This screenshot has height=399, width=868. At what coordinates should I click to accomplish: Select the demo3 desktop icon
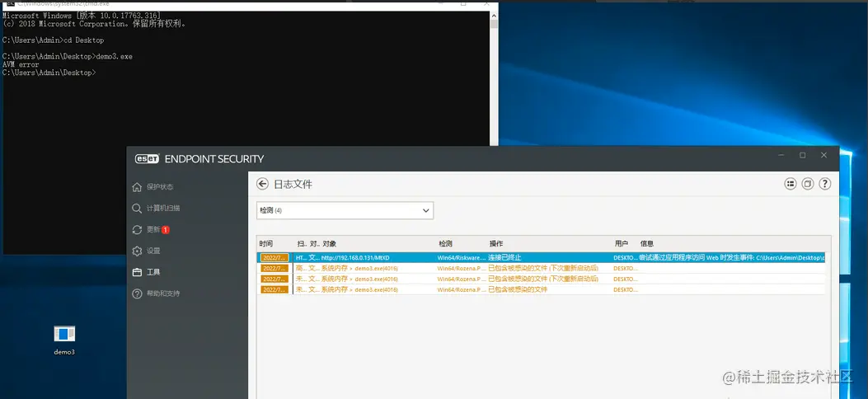point(64,340)
